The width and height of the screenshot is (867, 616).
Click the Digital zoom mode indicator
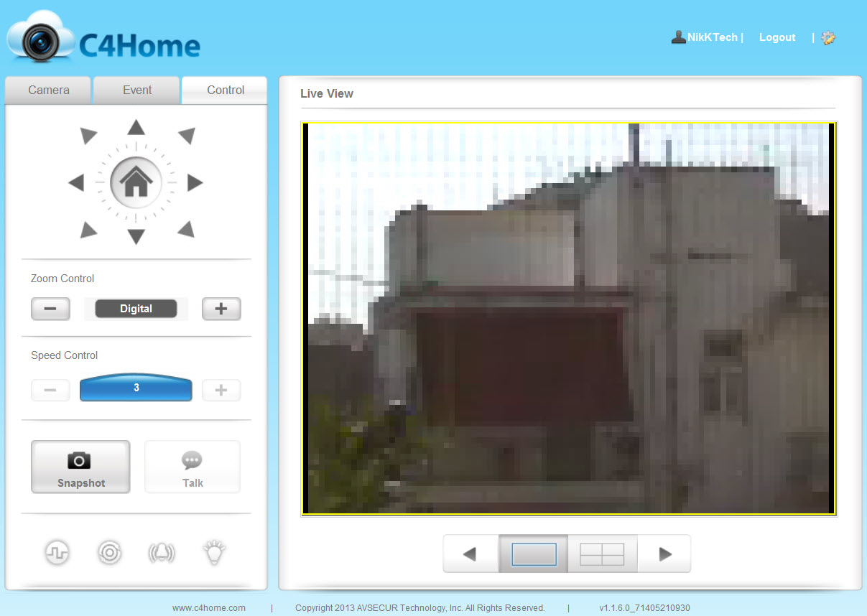coord(136,309)
